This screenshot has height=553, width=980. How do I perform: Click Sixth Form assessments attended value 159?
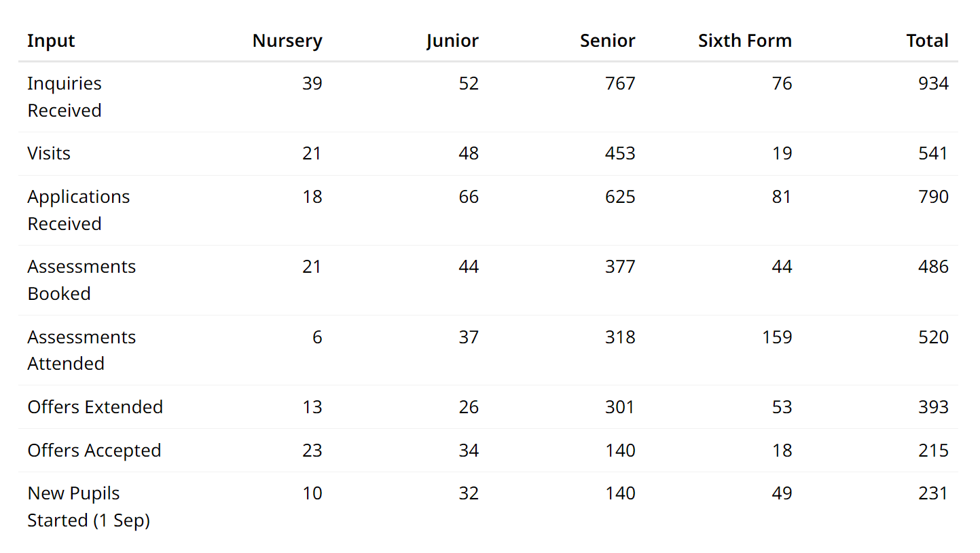[x=777, y=337]
